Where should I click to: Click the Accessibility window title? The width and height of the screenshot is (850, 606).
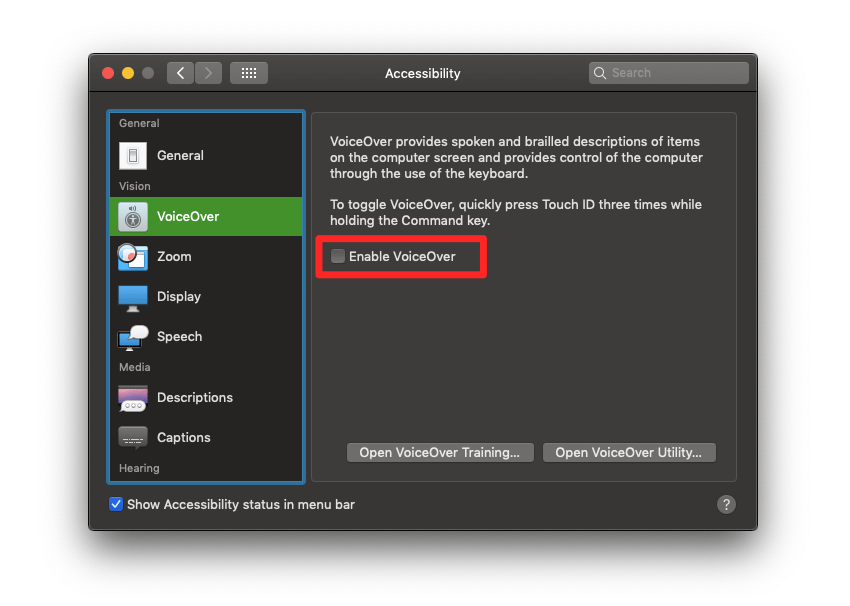pos(423,73)
